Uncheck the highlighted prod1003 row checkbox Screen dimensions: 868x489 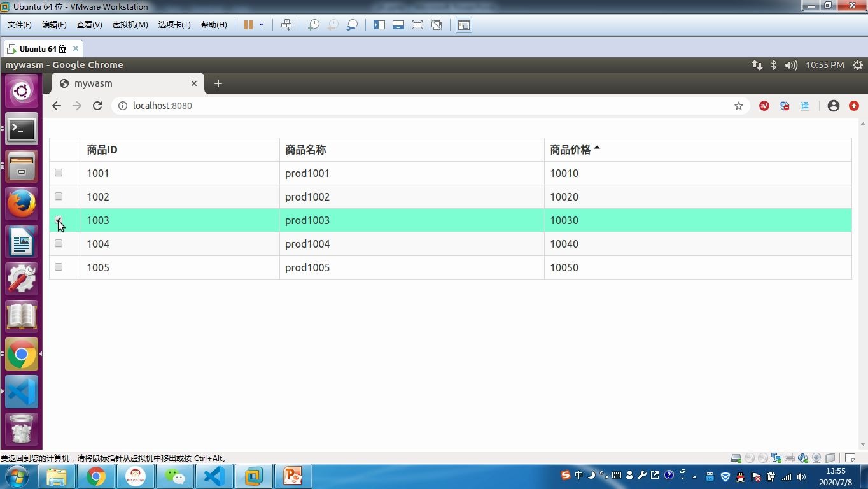coord(59,220)
